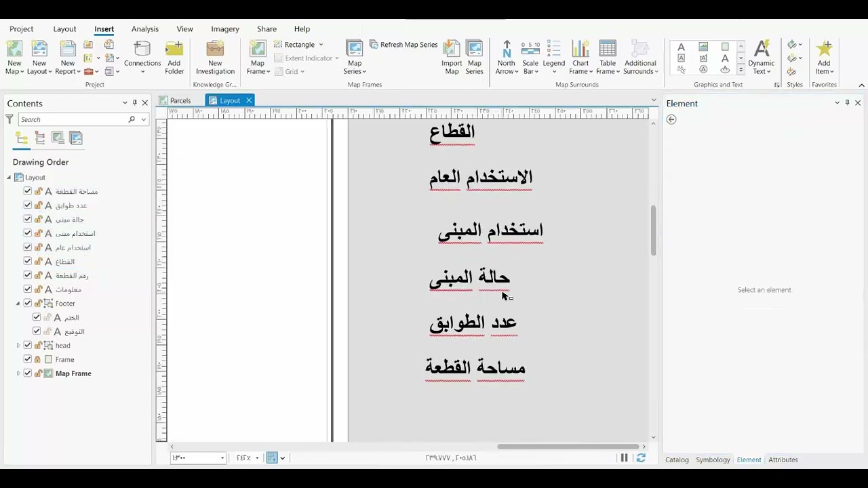This screenshot has width=868, height=488.
Task: Open the Catalog pane tab
Action: [x=677, y=460]
